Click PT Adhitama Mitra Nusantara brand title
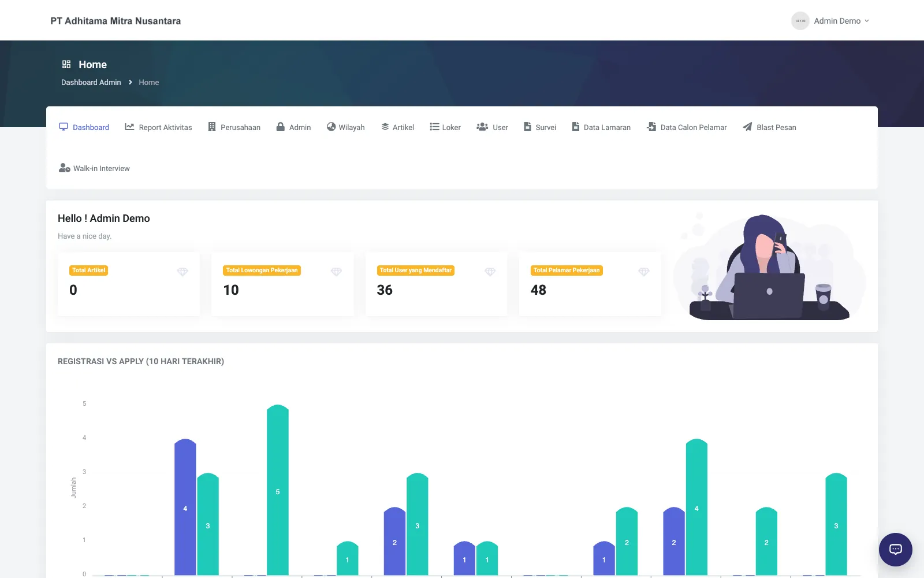Screen dimensions: 924x578 (x=115, y=21)
